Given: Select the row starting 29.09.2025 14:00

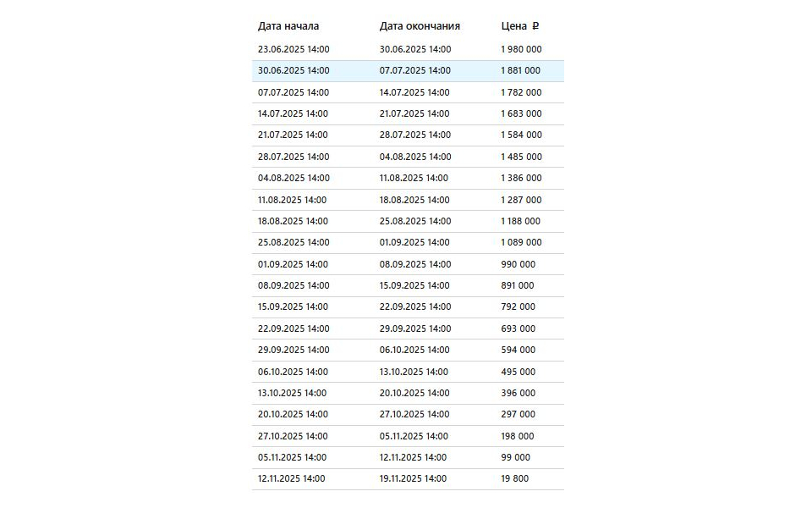Looking at the screenshot, I should 408,351.
